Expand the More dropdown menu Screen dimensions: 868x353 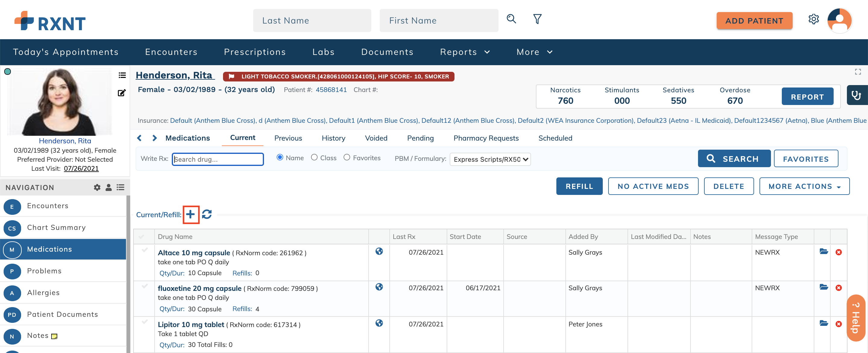pyautogui.click(x=534, y=52)
